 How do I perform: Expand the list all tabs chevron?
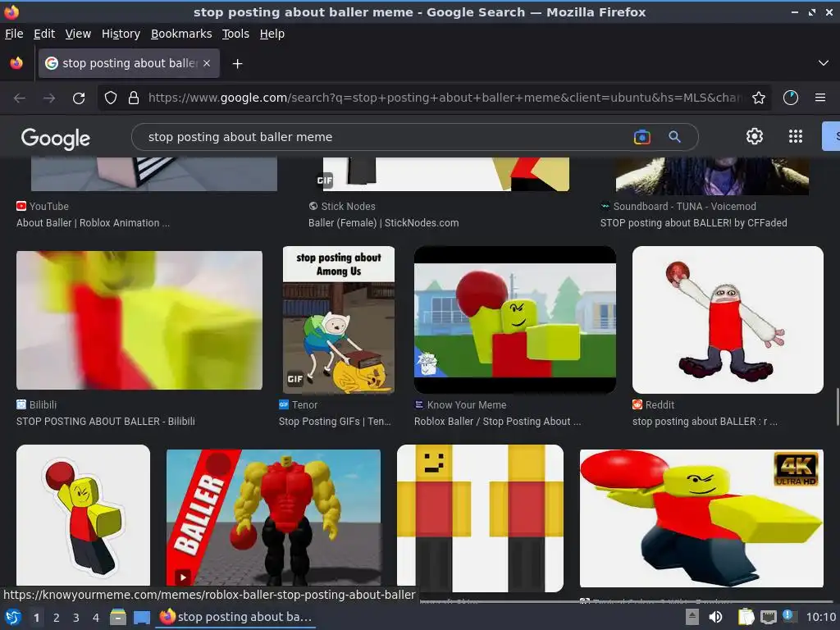pos(824,63)
